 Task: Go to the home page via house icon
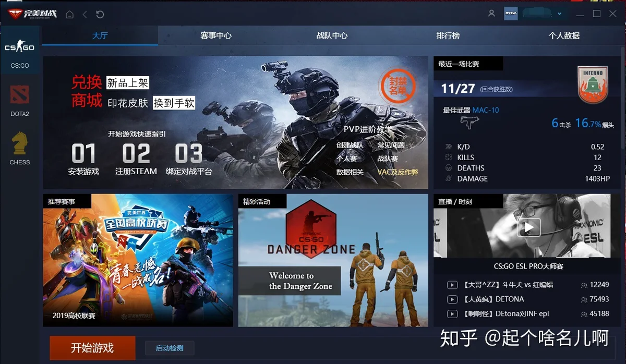point(69,14)
